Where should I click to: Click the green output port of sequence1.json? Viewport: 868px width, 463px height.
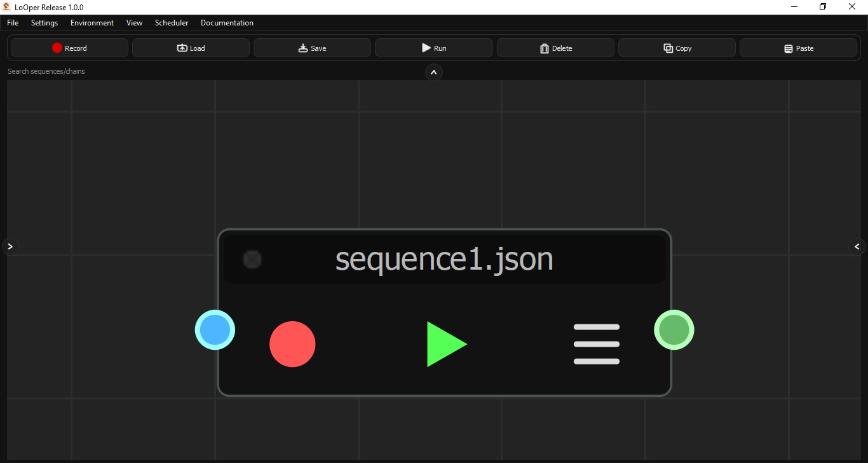pyautogui.click(x=674, y=330)
